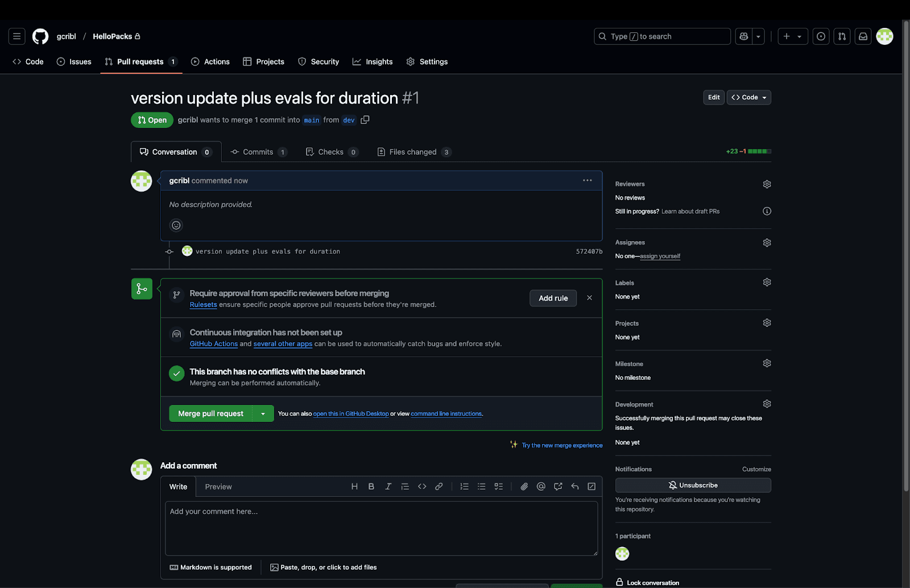Open the notifications inbox icon

click(863, 36)
